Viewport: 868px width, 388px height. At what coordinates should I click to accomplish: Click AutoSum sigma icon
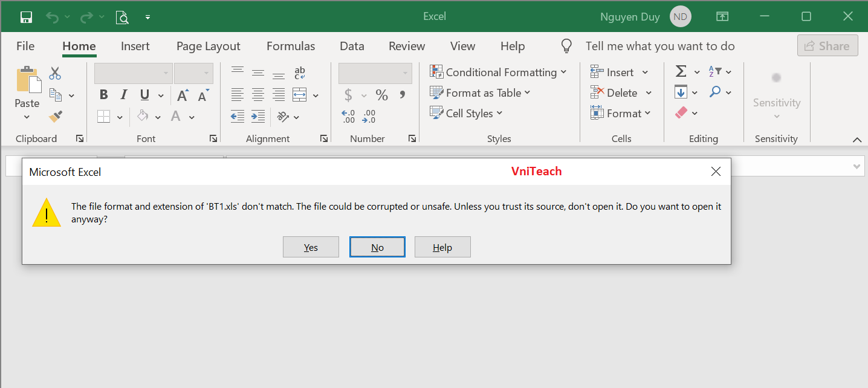tap(681, 72)
